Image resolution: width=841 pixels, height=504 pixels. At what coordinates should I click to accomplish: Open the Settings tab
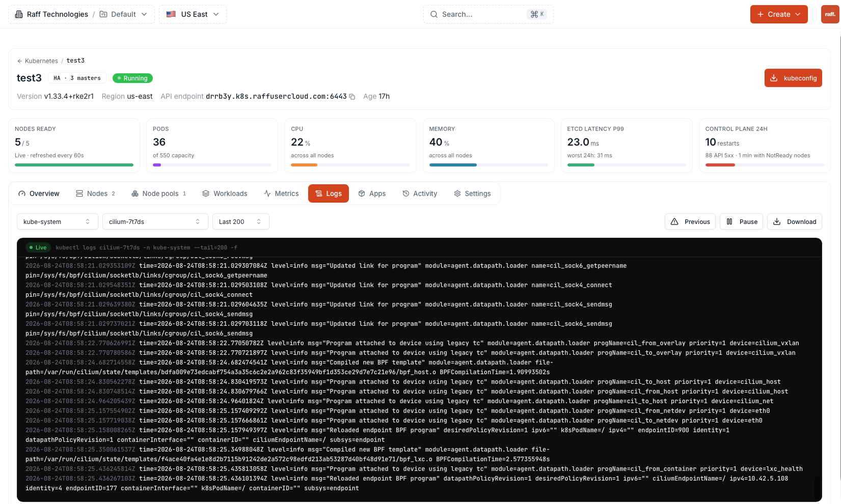(x=472, y=193)
